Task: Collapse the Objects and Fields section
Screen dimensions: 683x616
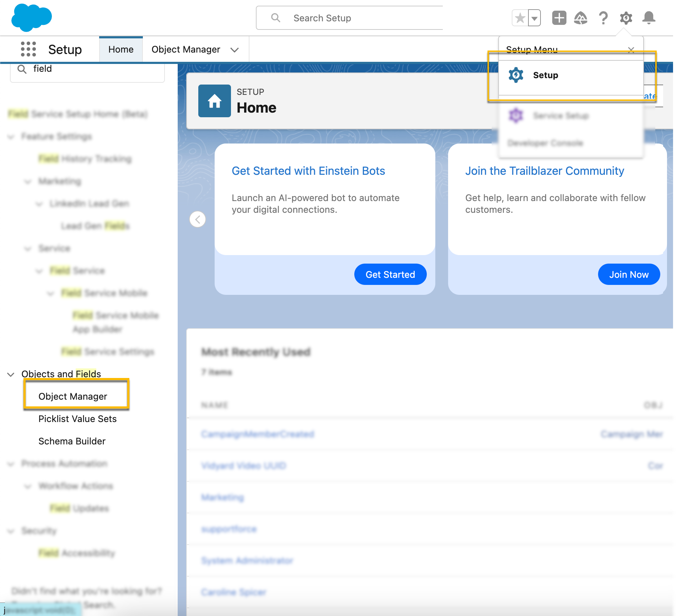Action: (11, 374)
